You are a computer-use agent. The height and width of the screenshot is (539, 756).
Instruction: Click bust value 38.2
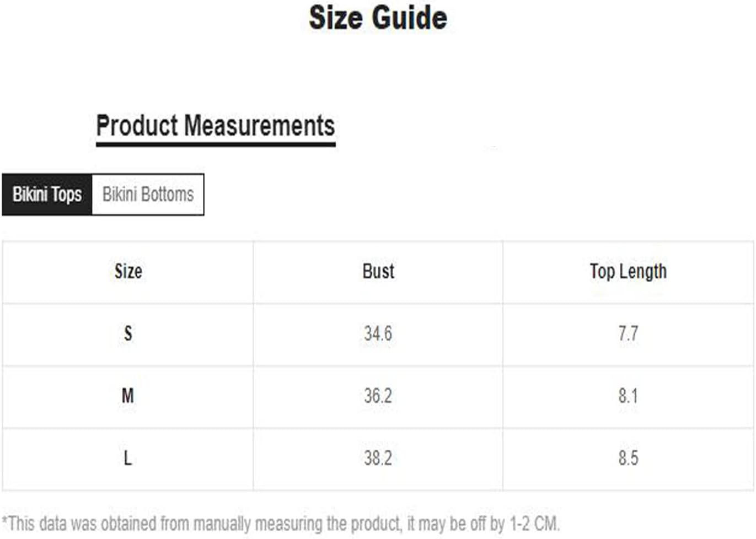point(378,458)
